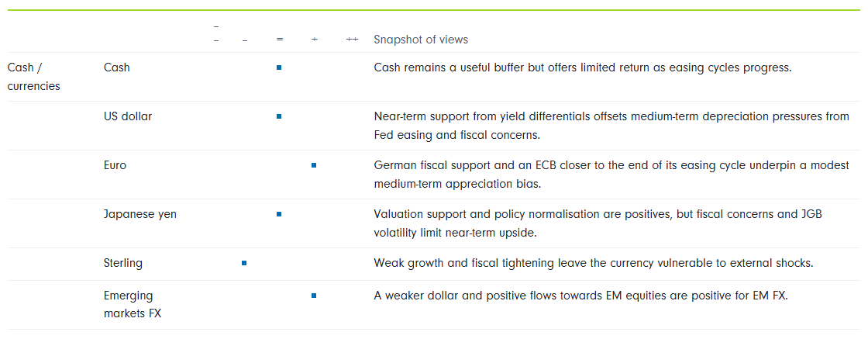The height and width of the screenshot is (339, 868).
Task: Click the single plus column header
Action: 314,40
